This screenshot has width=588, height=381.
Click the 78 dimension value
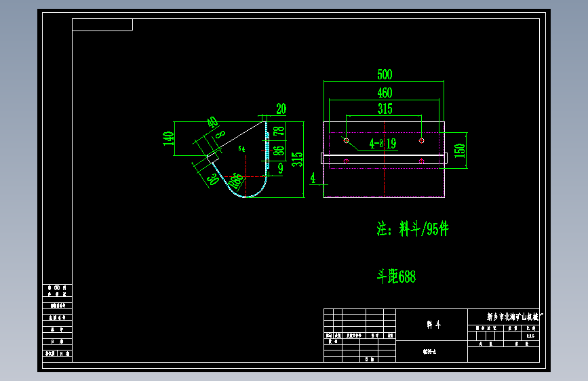pos(279,131)
